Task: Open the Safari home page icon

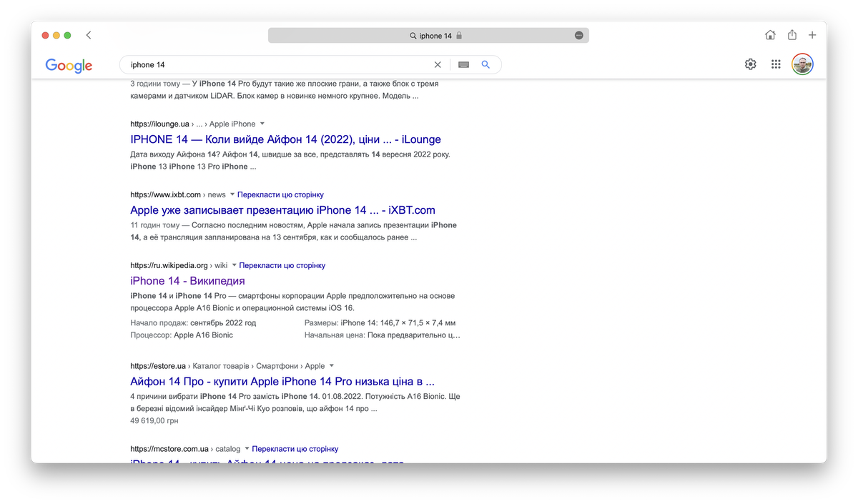Action: click(770, 35)
